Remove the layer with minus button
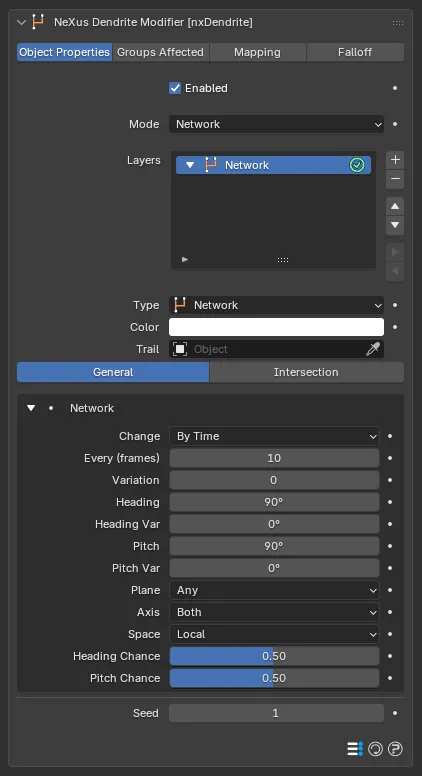This screenshot has width=422, height=776. click(x=395, y=179)
